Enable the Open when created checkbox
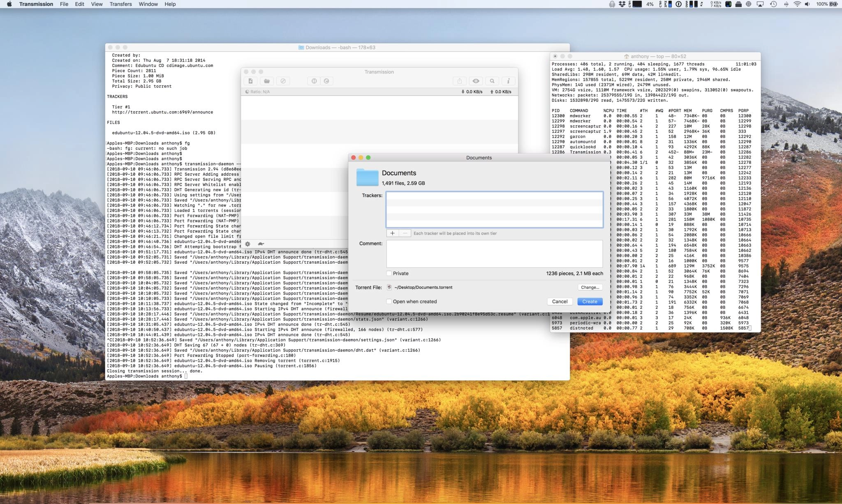The image size is (842, 504). (x=389, y=301)
